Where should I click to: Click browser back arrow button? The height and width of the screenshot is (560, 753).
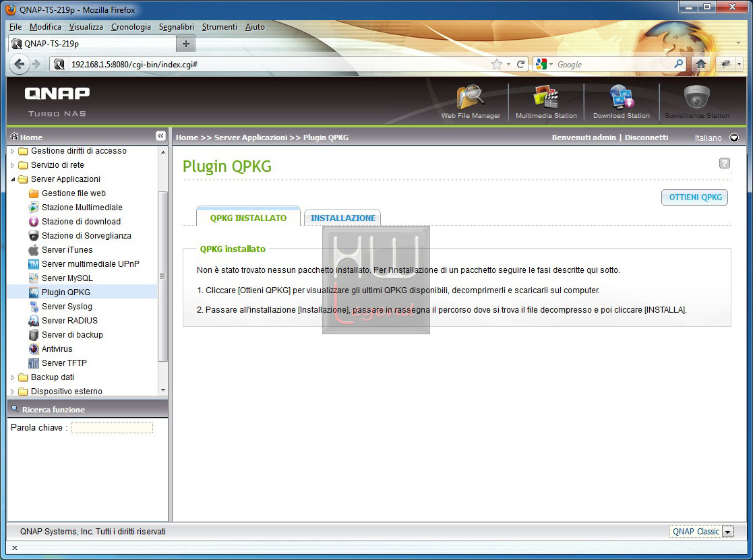(x=19, y=64)
